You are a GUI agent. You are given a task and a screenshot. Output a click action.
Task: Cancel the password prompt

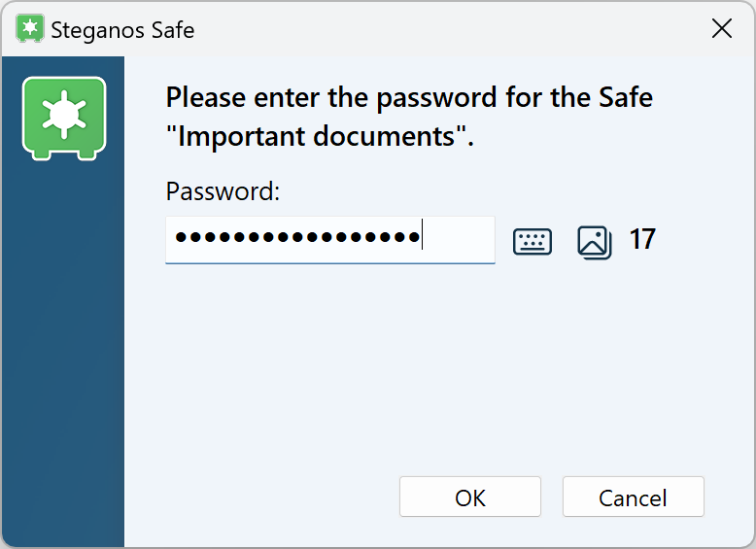[633, 498]
